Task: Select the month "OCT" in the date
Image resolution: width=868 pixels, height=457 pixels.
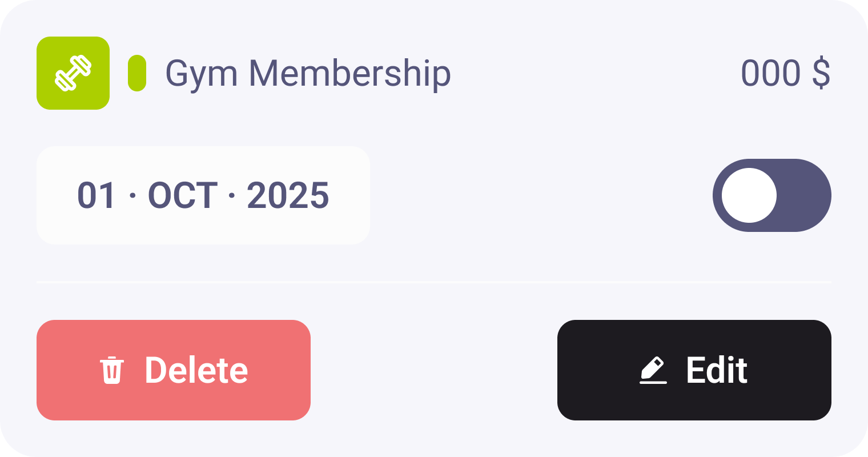Action: pyautogui.click(x=183, y=195)
